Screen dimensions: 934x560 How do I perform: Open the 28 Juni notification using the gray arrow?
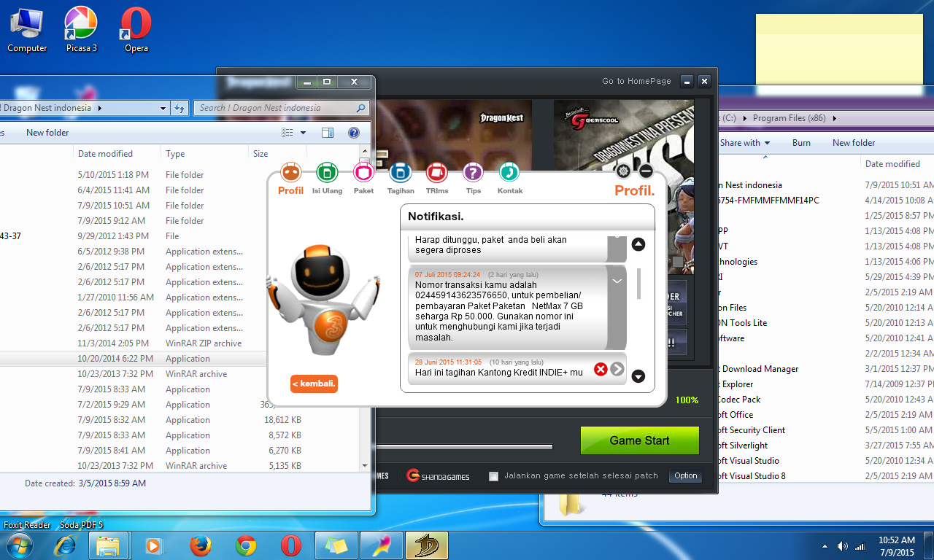tap(617, 369)
